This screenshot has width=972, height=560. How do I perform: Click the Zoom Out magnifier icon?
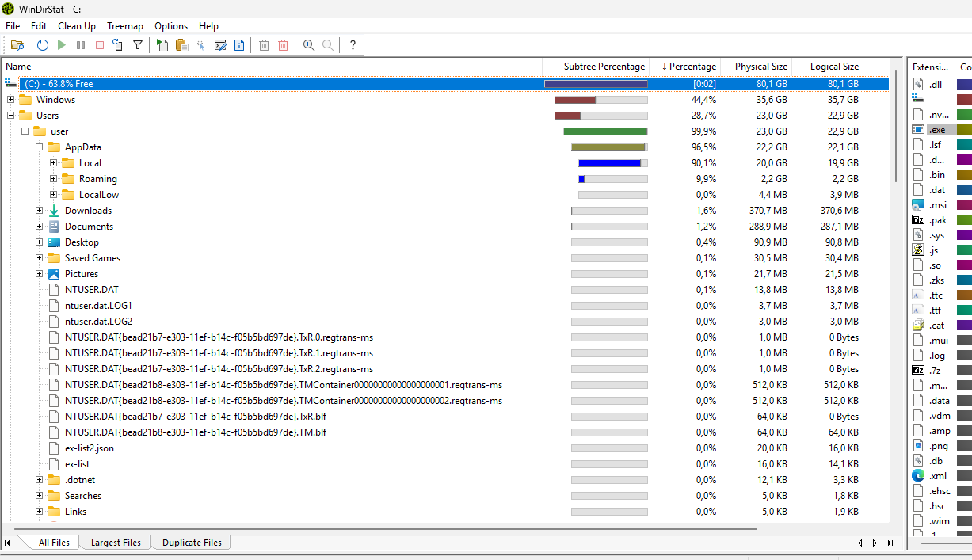(328, 45)
